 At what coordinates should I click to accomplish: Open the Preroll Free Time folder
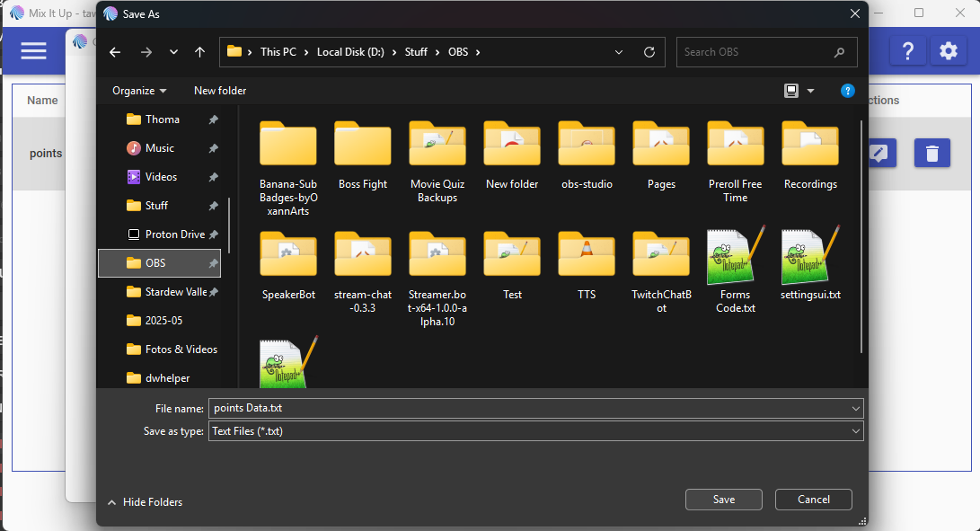click(736, 163)
